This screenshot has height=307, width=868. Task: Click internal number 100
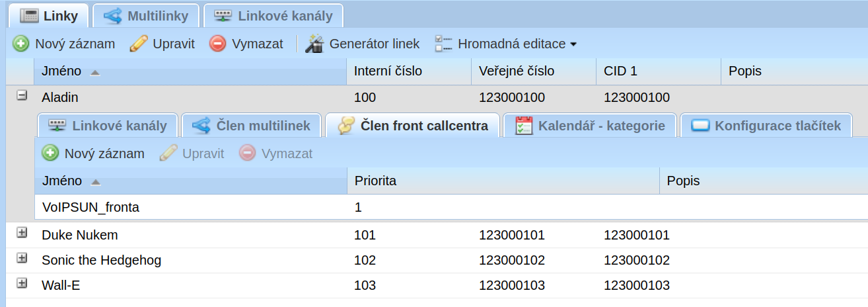click(365, 97)
